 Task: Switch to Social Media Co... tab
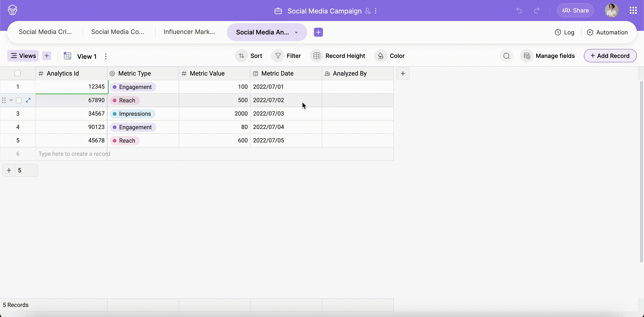pos(117,32)
